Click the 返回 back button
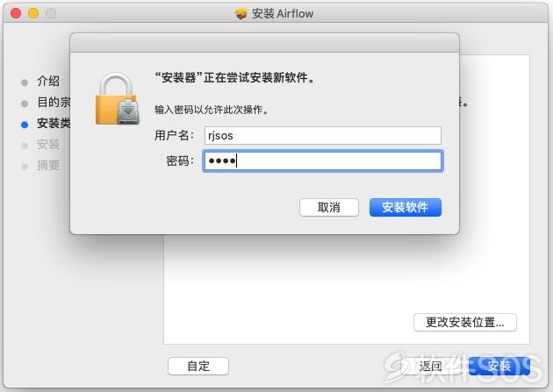The width and height of the screenshot is (553, 392). 431,366
